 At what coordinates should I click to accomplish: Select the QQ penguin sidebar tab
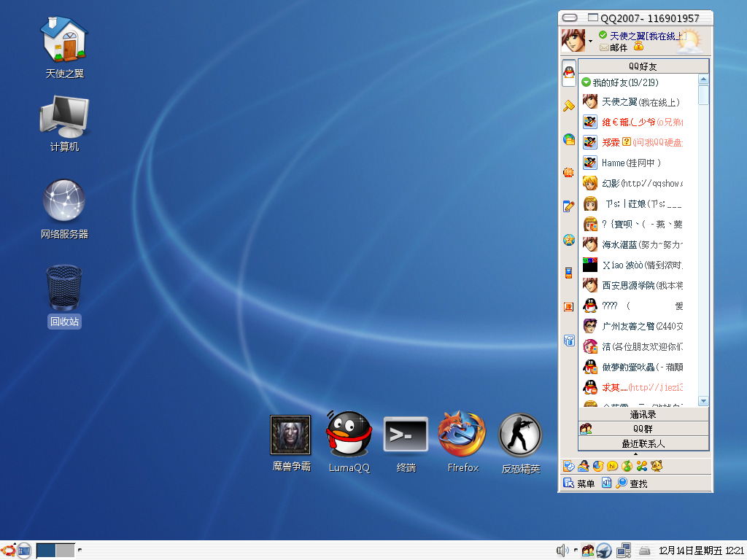point(569,73)
